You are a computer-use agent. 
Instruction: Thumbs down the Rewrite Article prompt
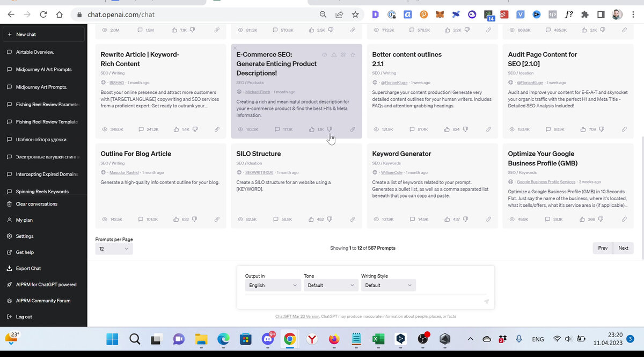coord(194,129)
